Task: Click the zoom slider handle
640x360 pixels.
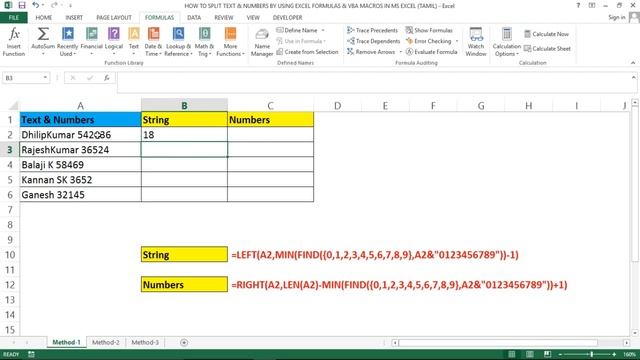Action: [x=591, y=354]
